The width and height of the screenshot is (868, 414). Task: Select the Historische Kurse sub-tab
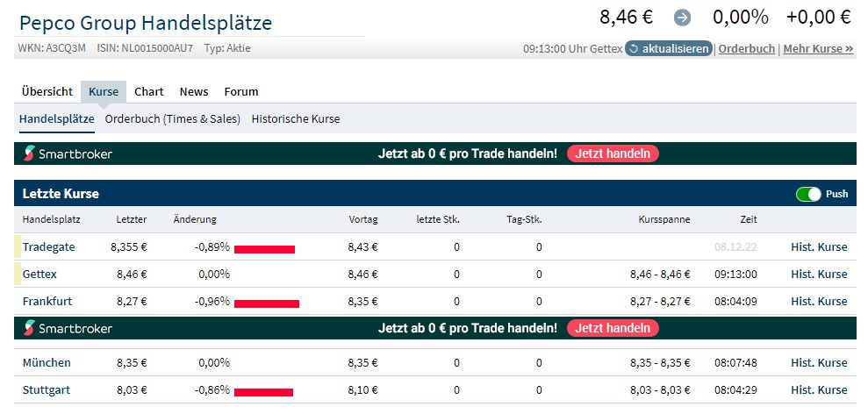point(296,119)
